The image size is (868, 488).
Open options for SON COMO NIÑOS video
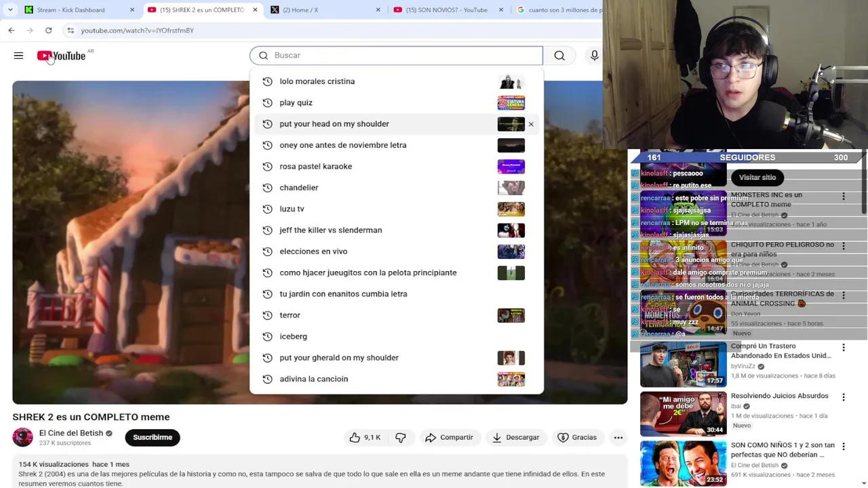(844, 447)
